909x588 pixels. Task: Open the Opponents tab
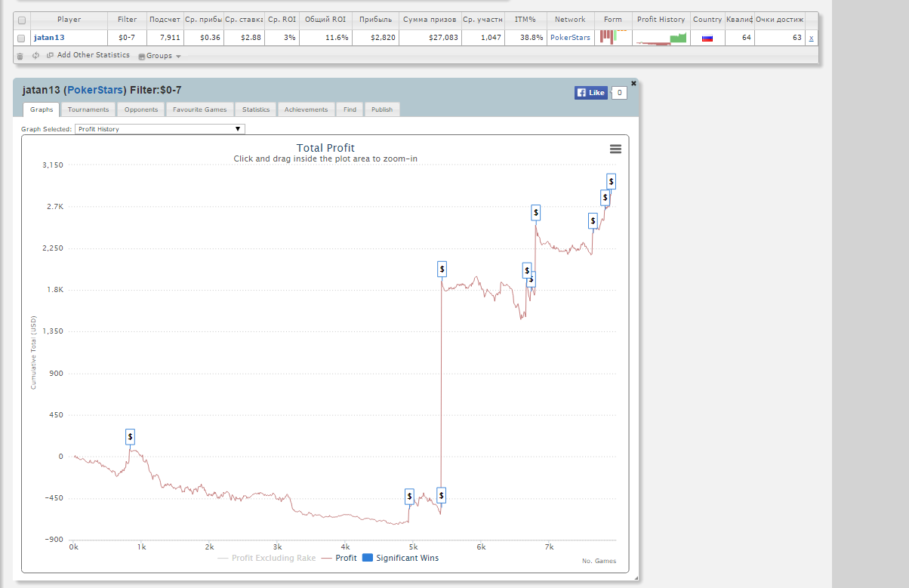pyautogui.click(x=141, y=109)
